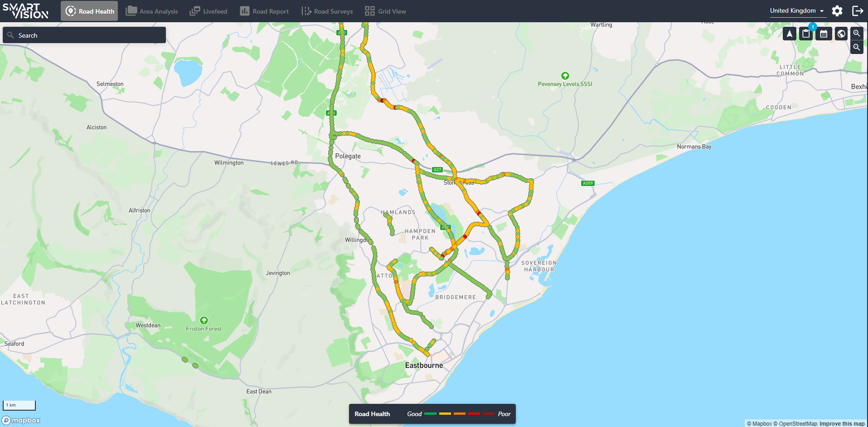The image size is (868, 427).
Task: Click the dark red Poor legend swatch
Action: pos(489,414)
